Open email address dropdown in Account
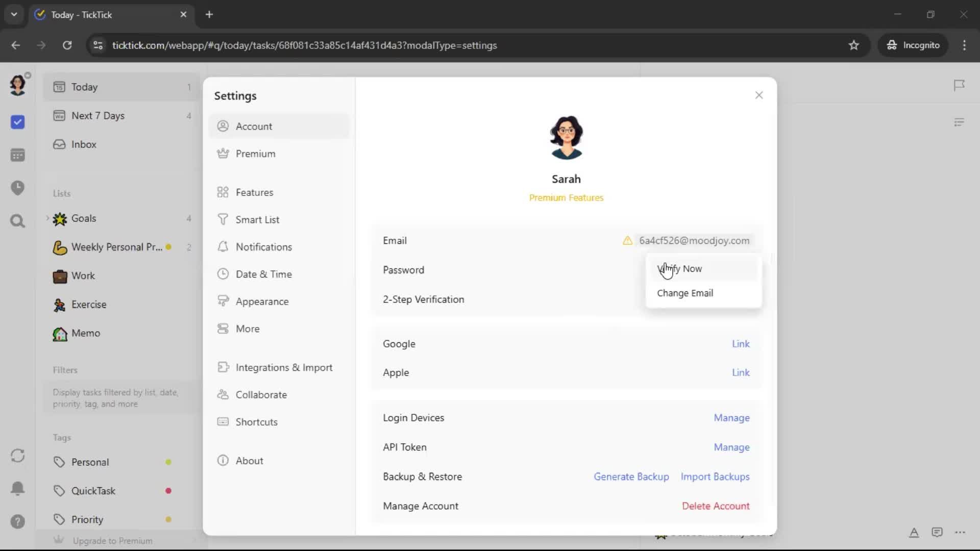The width and height of the screenshot is (980, 551). [x=694, y=241]
